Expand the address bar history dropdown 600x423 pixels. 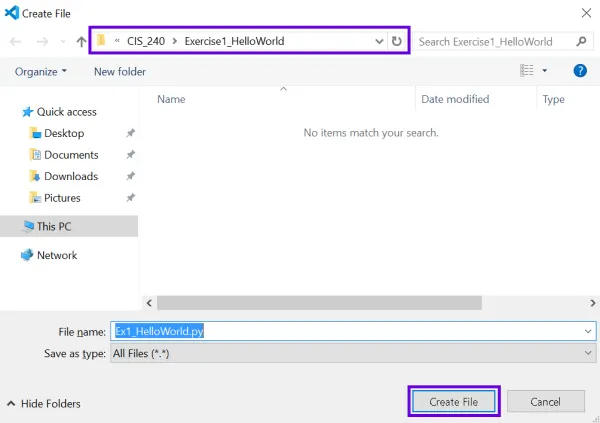(x=379, y=41)
